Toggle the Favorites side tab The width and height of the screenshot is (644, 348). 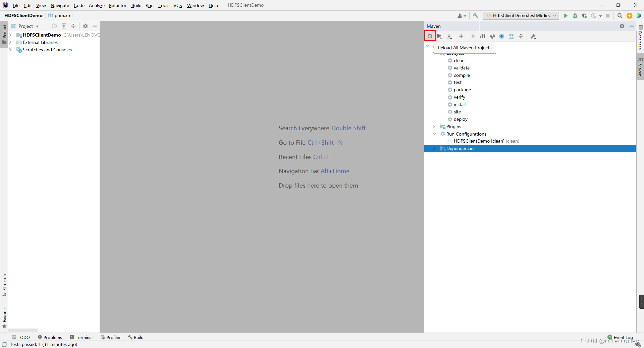(4, 316)
